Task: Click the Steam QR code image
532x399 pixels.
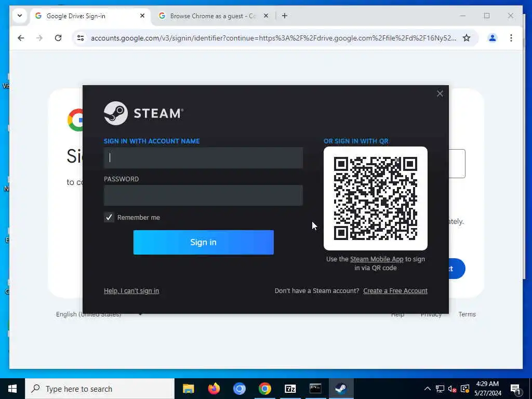Action: tap(376, 198)
